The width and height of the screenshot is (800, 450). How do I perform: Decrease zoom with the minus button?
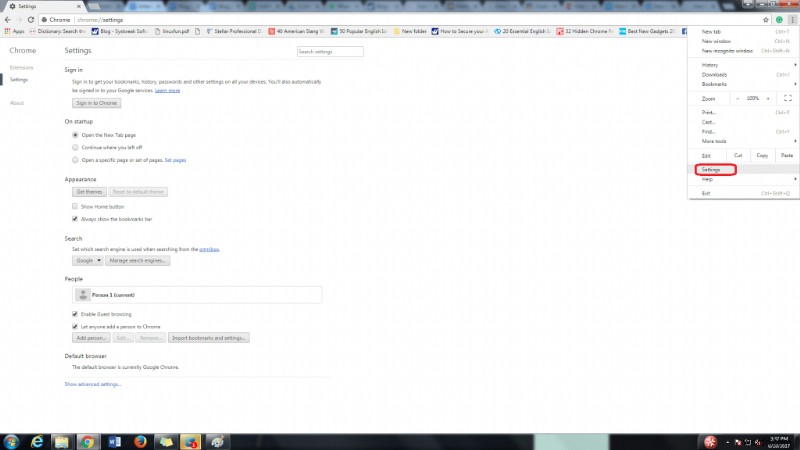[738, 98]
